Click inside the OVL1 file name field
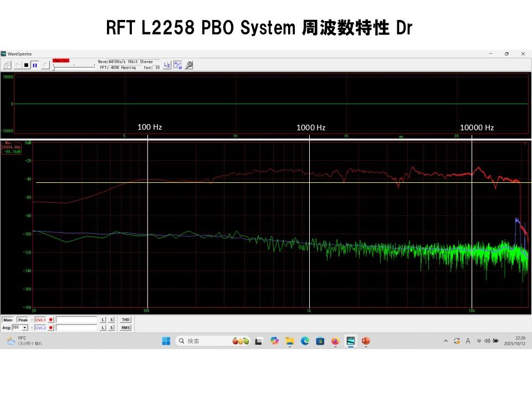The image size is (532, 399). point(75,320)
